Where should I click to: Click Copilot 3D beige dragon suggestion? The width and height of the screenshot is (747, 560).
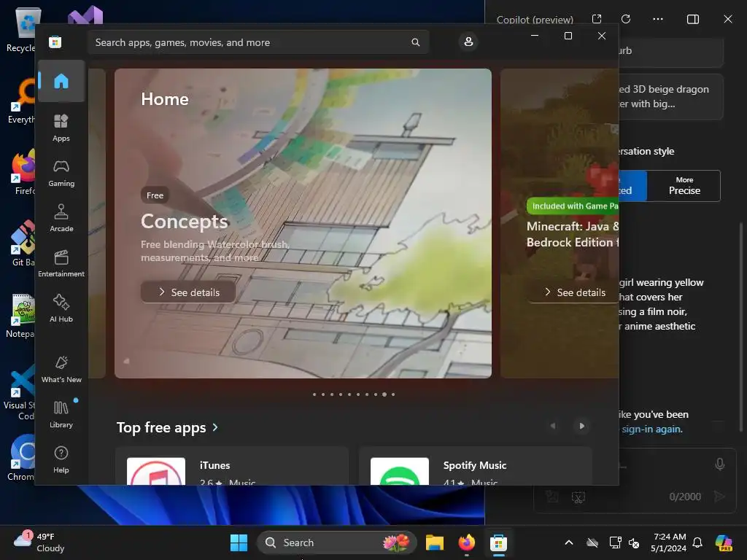tap(671, 97)
